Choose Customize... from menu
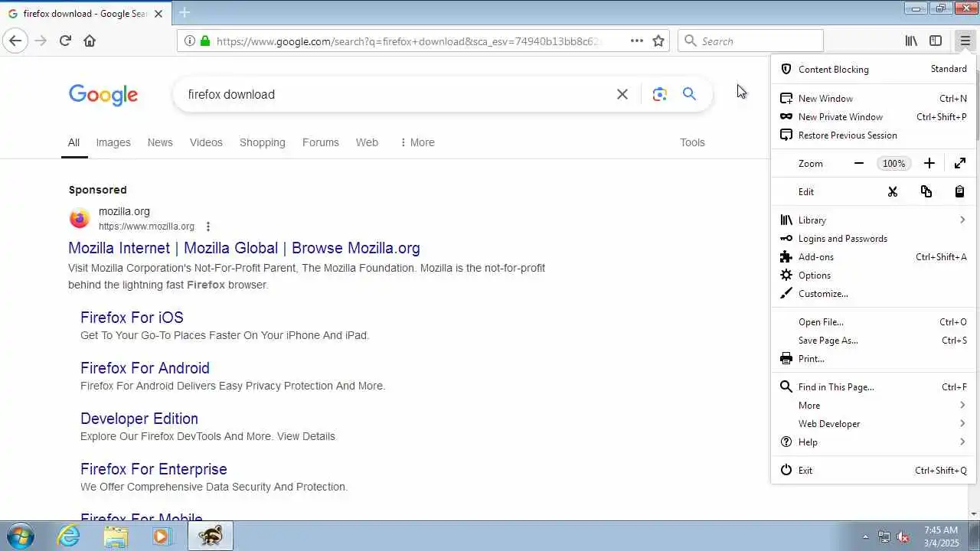The image size is (980, 551). [874, 293]
